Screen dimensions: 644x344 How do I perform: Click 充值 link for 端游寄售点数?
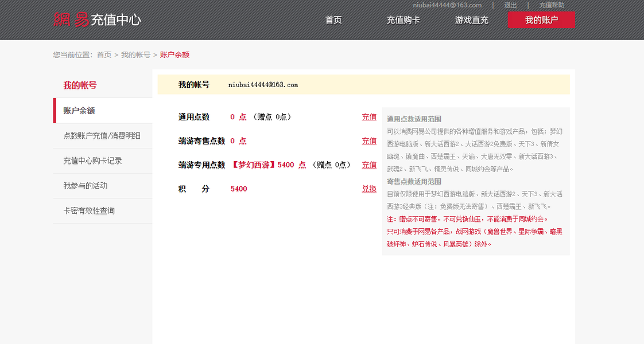369,140
